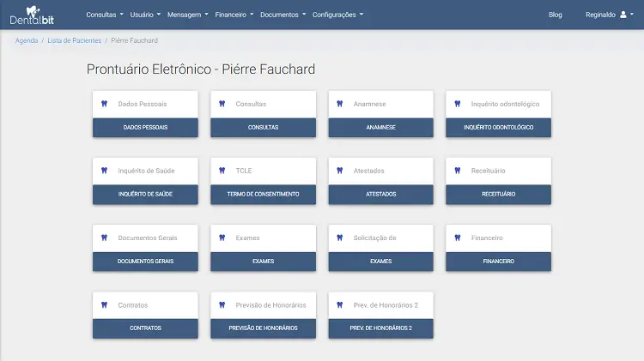Click the Dentalbit logo
Viewport: 644px width, 361px height.
tap(34, 15)
